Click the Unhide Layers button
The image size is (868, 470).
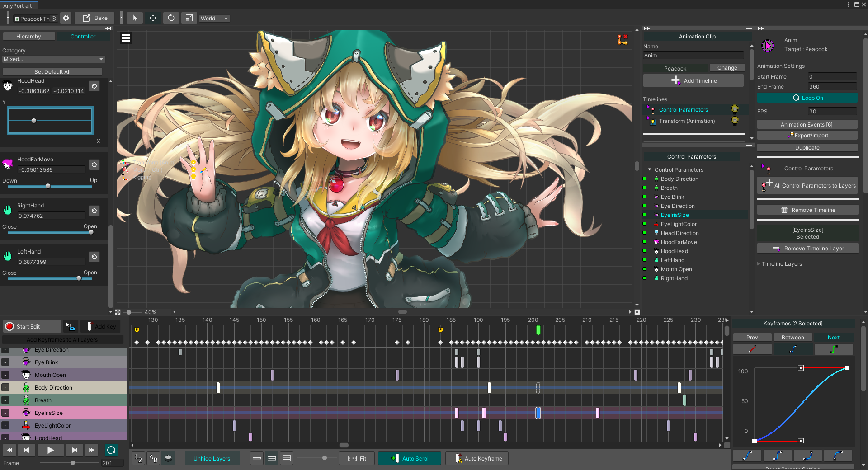pyautogui.click(x=212, y=458)
